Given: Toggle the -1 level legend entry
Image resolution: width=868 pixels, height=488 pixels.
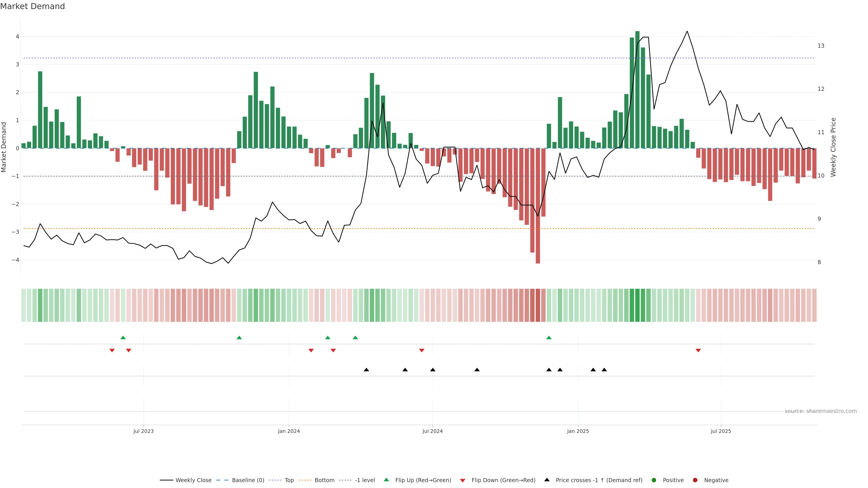Looking at the screenshot, I should [365, 480].
